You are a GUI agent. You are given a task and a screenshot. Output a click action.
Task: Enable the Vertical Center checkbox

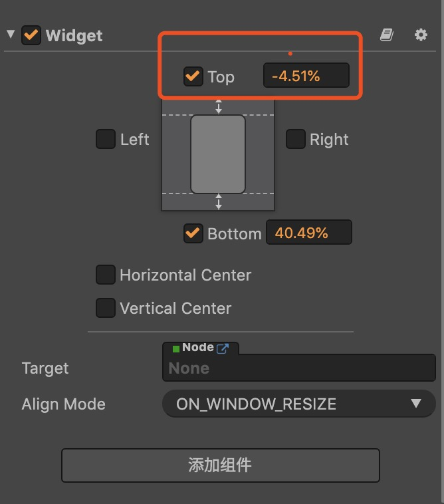tap(106, 308)
